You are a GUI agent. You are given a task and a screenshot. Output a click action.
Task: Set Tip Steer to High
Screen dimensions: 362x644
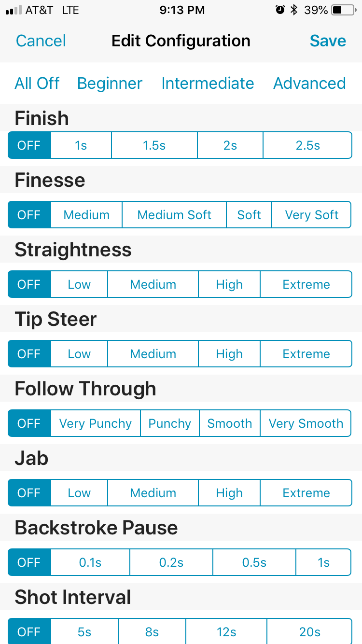point(229,354)
